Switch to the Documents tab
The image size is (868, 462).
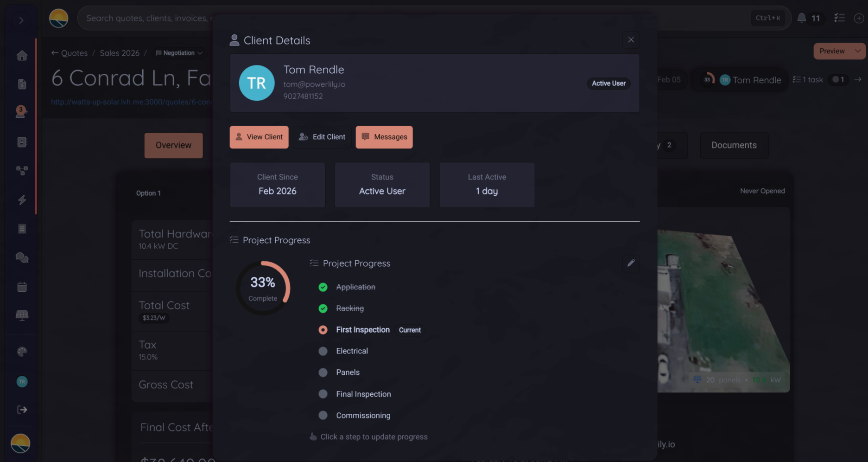pyautogui.click(x=734, y=145)
